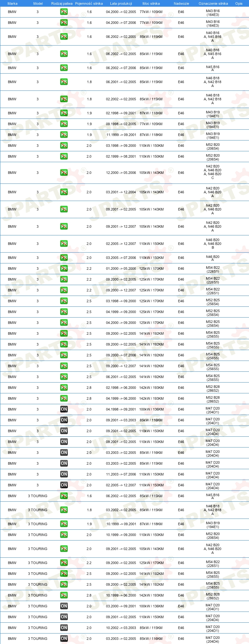Click the Moc silnika column header
This screenshot has height=644, width=249.
[151, 4]
